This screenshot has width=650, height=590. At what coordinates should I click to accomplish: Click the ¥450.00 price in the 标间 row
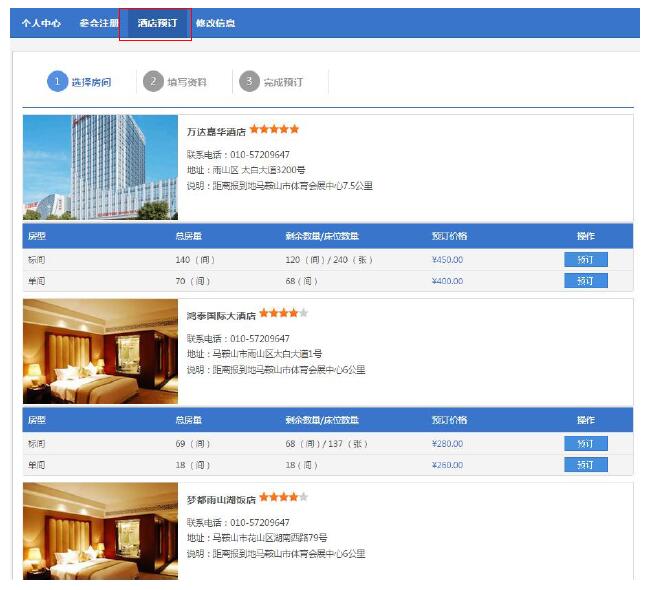point(447,260)
